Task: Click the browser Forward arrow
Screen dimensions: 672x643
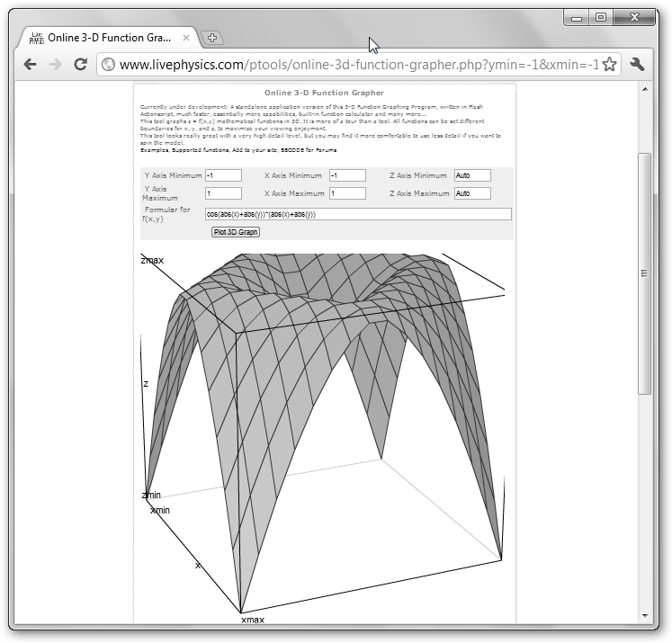Action: (55, 65)
